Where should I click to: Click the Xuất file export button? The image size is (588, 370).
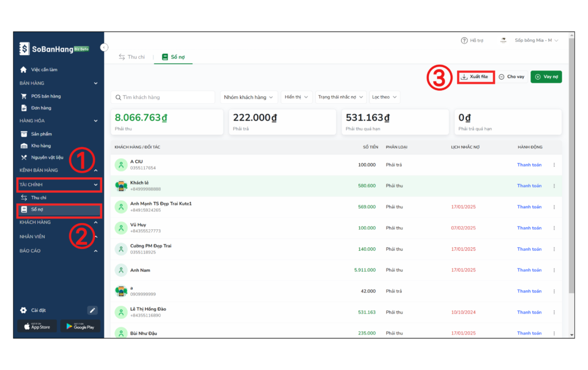coord(475,77)
